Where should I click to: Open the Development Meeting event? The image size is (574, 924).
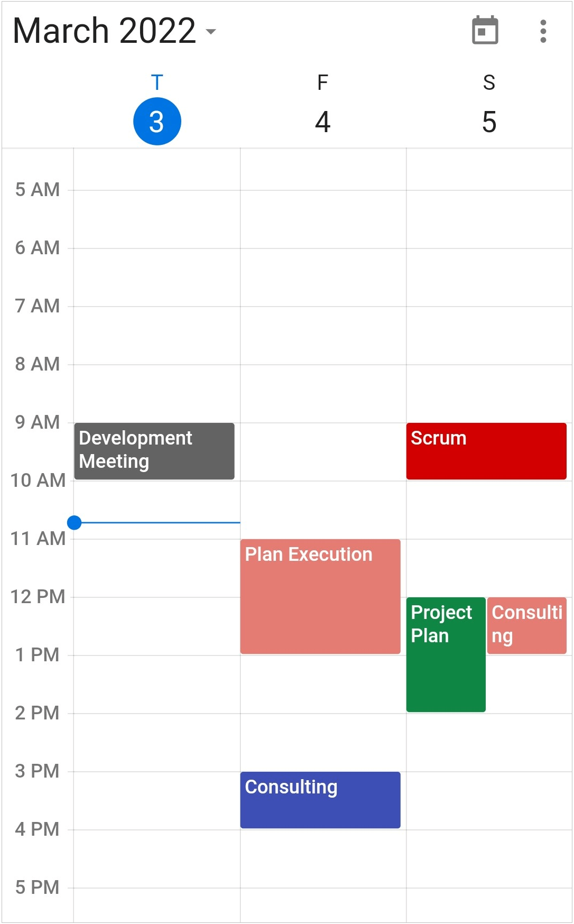pyautogui.click(x=154, y=451)
